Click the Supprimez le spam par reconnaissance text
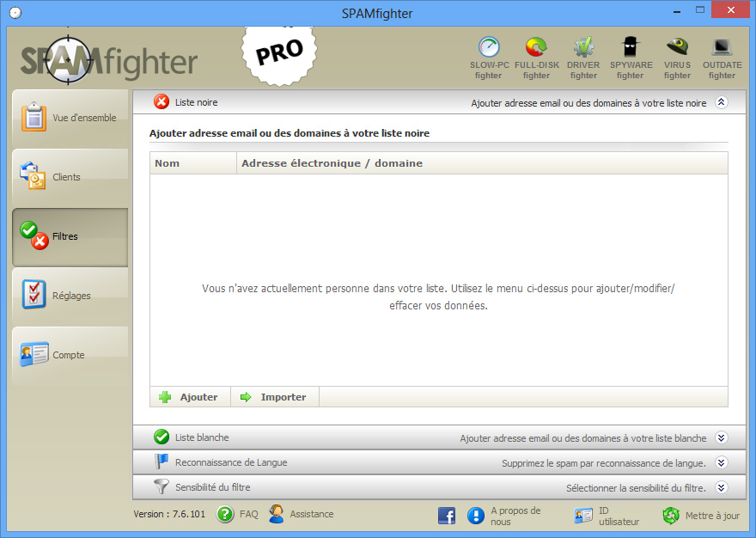 (604, 463)
